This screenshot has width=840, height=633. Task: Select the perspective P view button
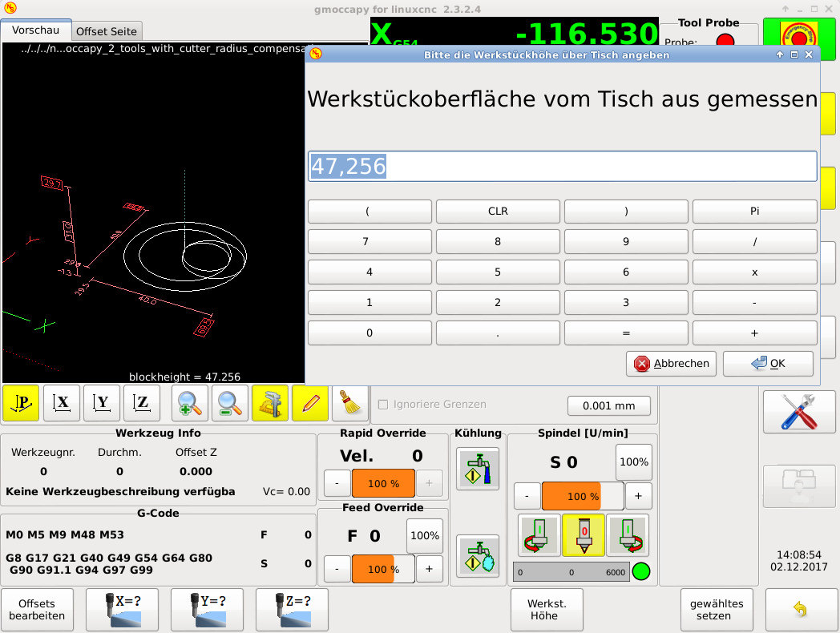(x=21, y=403)
